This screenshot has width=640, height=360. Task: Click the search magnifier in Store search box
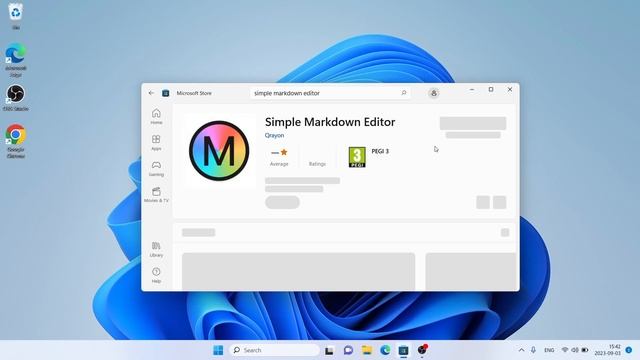click(404, 93)
